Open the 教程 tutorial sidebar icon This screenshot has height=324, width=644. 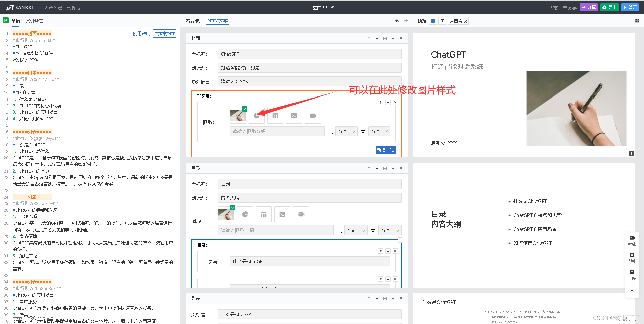point(632,240)
